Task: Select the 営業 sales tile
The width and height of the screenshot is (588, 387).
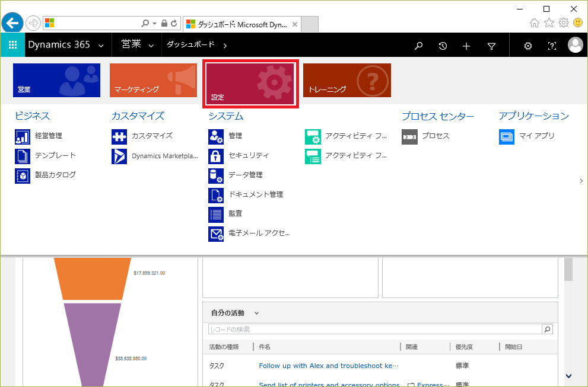Action: [56, 80]
